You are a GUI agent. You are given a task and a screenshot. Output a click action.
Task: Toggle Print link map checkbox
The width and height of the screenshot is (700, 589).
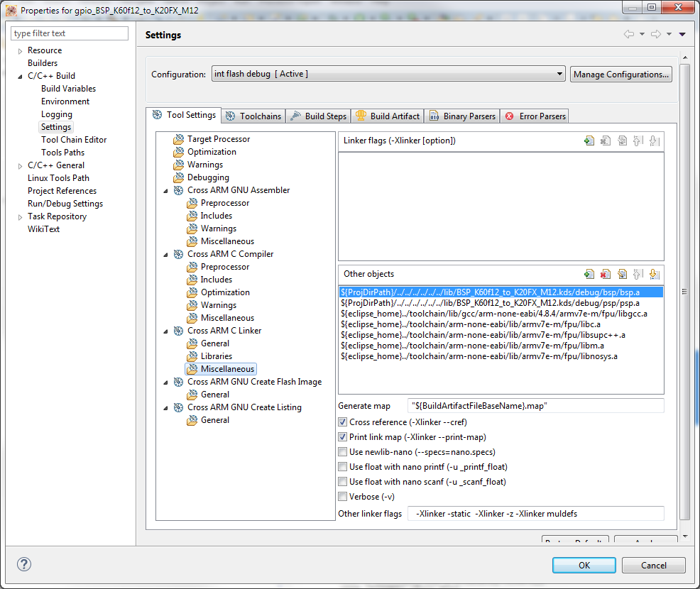coord(342,437)
